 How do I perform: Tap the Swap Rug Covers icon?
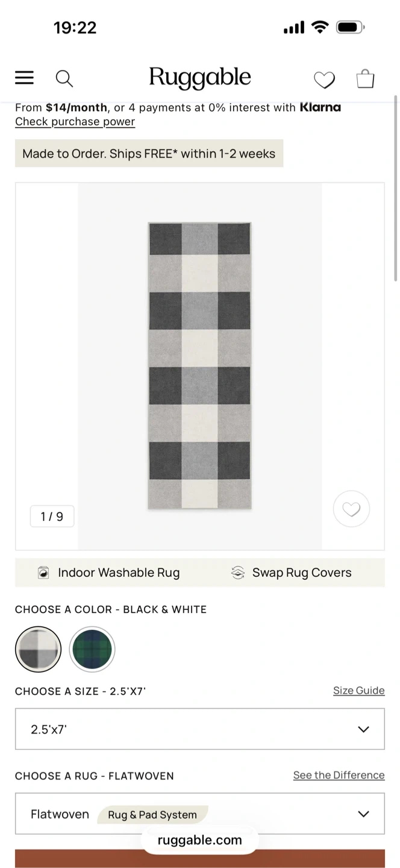[238, 573]
